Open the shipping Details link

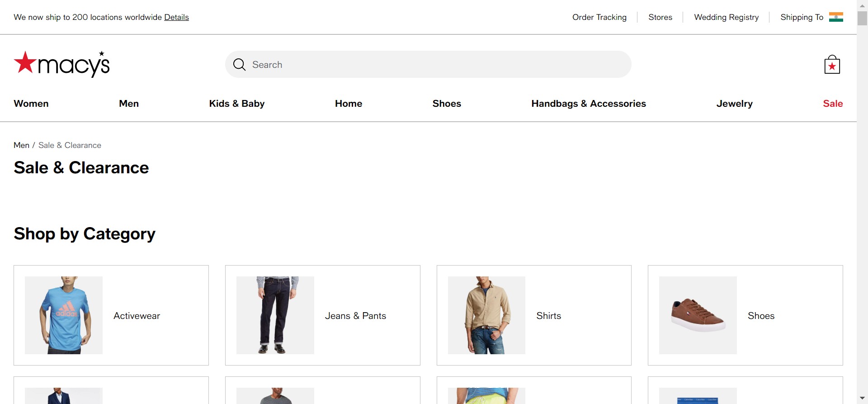click(x=176, y=17)
